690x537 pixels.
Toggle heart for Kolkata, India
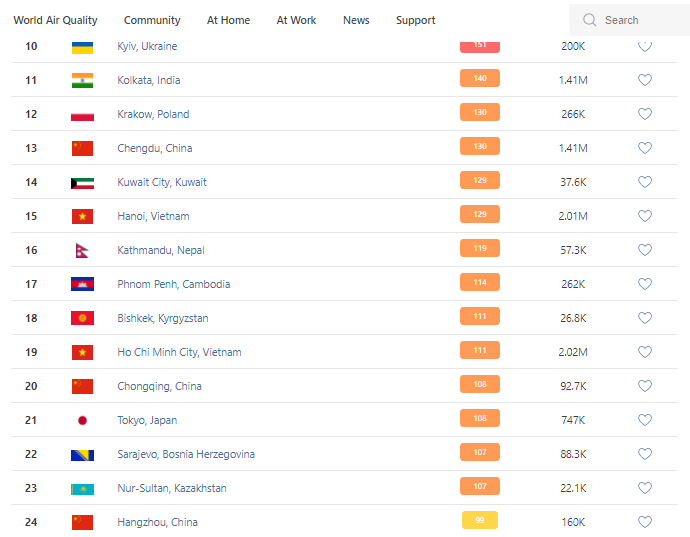pyautogui.click(x=645, y=80)
